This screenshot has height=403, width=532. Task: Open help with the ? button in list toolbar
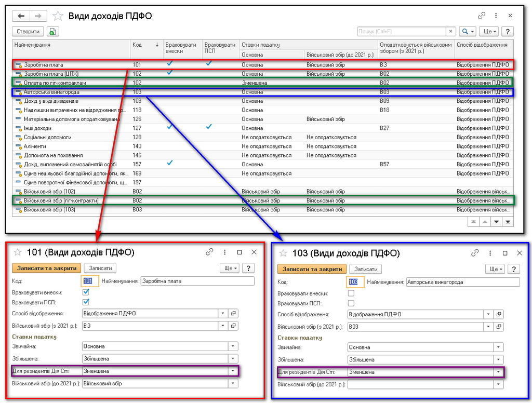coord(508,32)
